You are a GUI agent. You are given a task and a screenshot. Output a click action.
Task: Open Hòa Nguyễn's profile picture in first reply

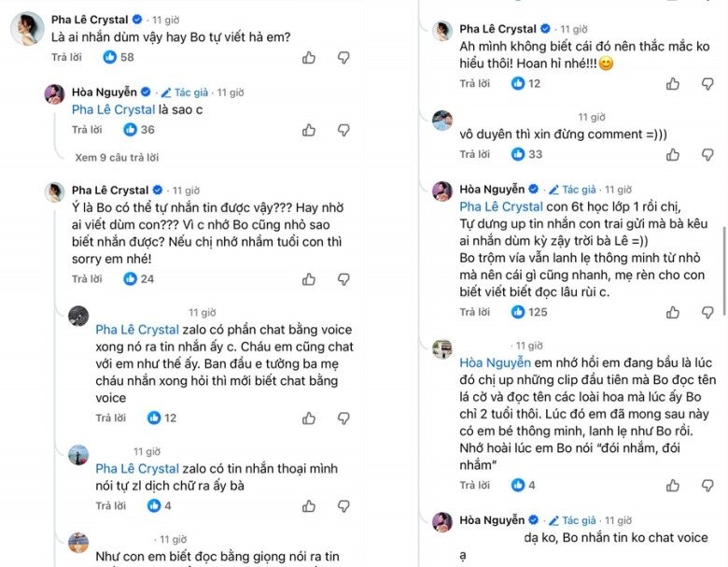[x=55, y=93]
